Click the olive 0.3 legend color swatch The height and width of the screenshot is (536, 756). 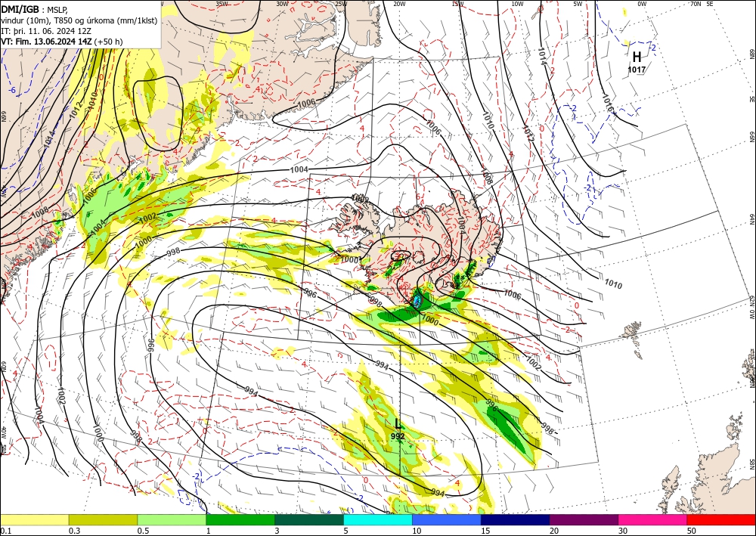click(x=103, y=519)
